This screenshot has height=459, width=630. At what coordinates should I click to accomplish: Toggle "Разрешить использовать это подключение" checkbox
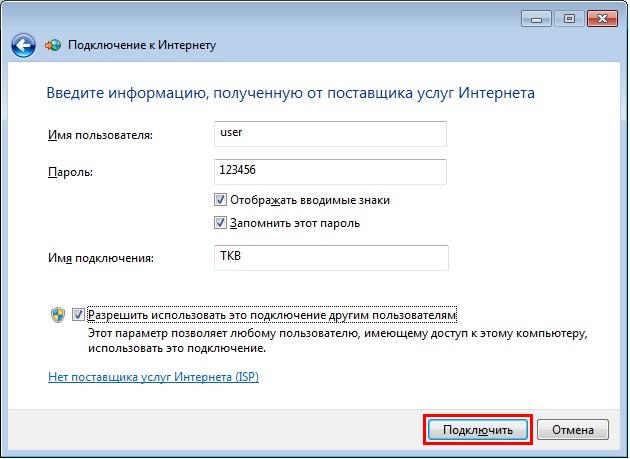(78, 314)
